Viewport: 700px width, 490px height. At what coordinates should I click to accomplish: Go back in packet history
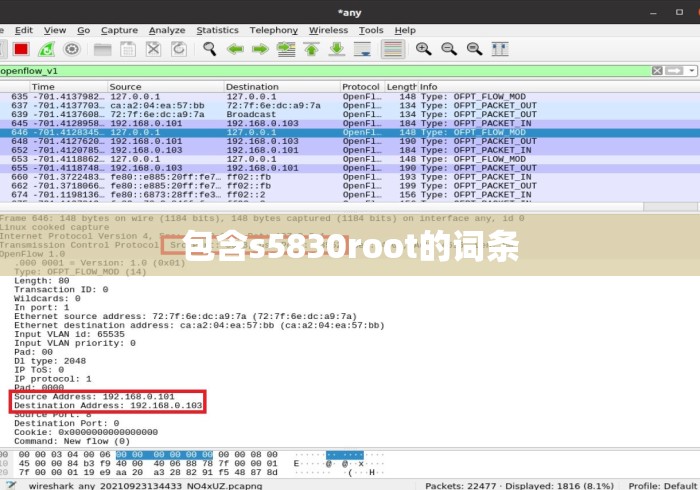pos(235,49)
